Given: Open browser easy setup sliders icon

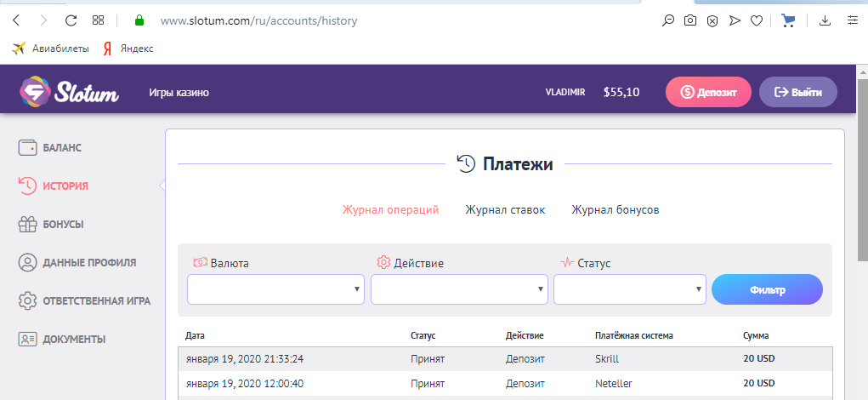Looking at the screenshot, I should 852,20.
